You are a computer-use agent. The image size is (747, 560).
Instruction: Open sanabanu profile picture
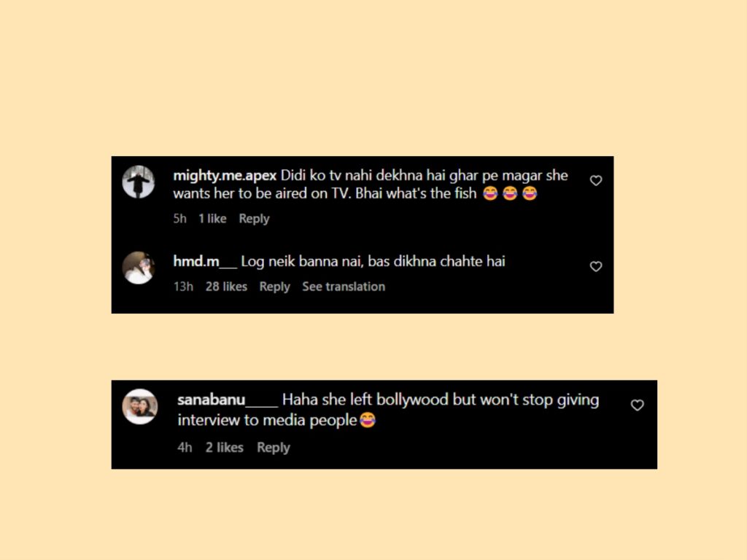click(x=139, y=407)
